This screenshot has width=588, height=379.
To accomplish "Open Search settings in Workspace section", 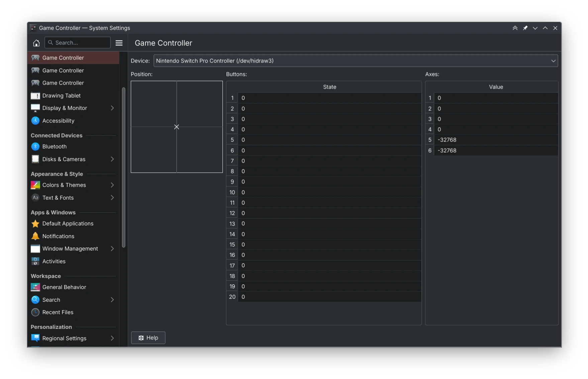I will 73,300.
